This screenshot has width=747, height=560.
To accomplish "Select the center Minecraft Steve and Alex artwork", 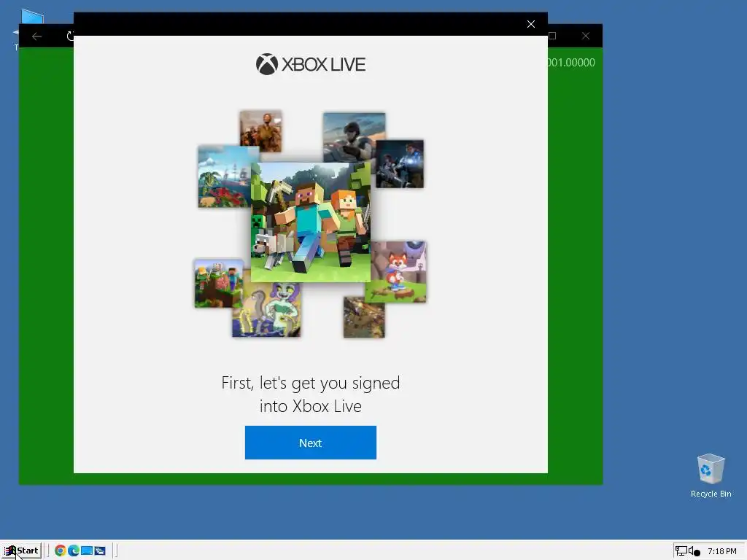I will tap(311, 222).
